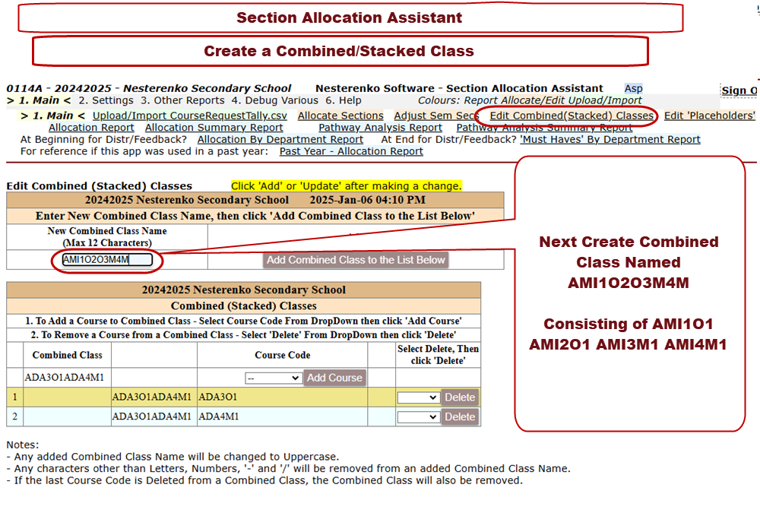Open the Allocation Summary Report
Viewport: 760px width, 532px height.
[214, 128]
